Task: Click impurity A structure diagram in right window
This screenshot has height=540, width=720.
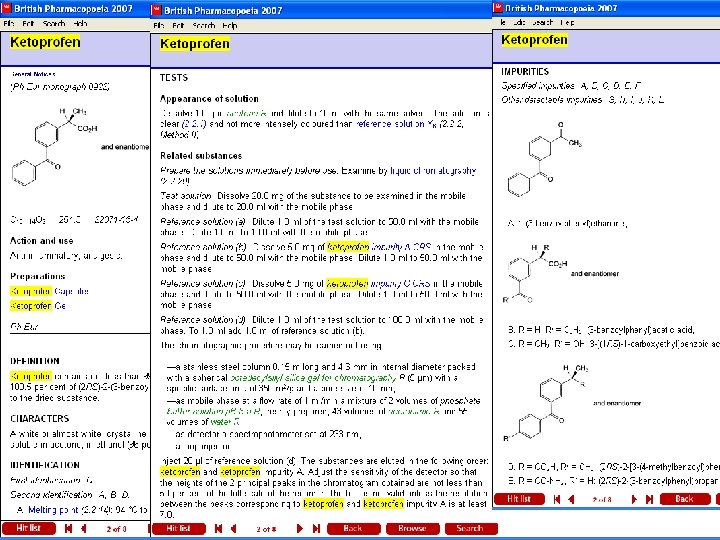Action: point(545,160)
